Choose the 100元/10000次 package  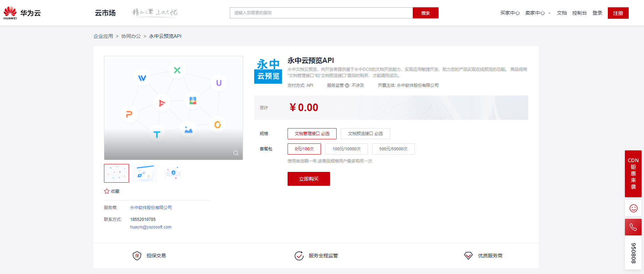pos(346,149)
